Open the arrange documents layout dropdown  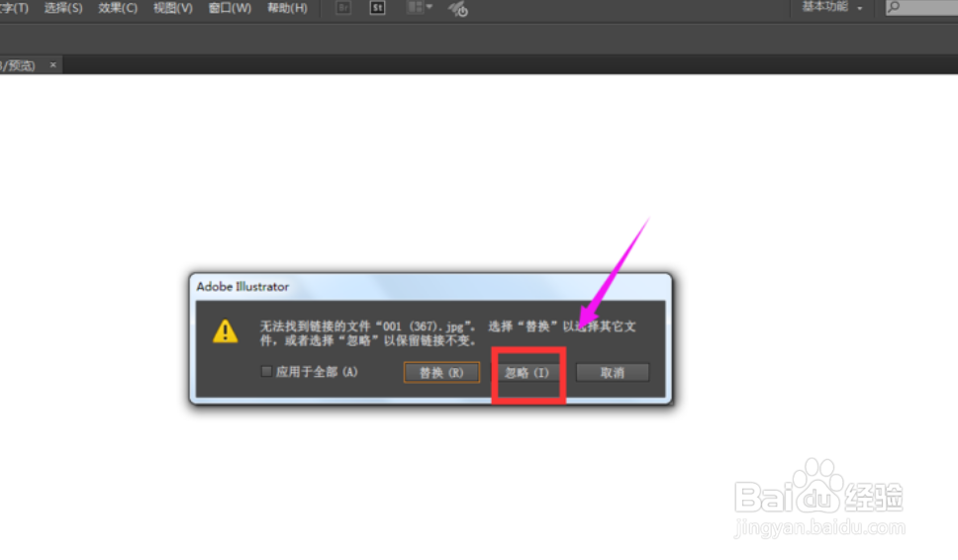pyautogui.click(x=420, y=7)
